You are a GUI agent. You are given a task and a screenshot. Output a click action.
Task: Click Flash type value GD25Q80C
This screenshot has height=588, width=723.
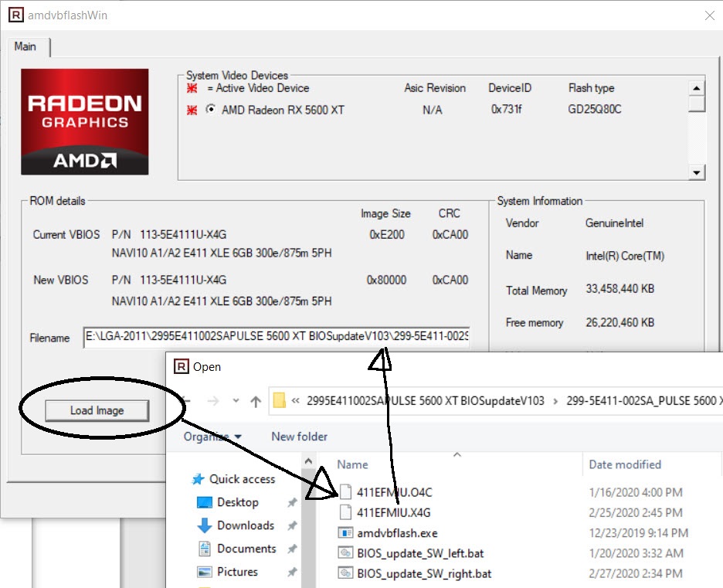[594, 109]
